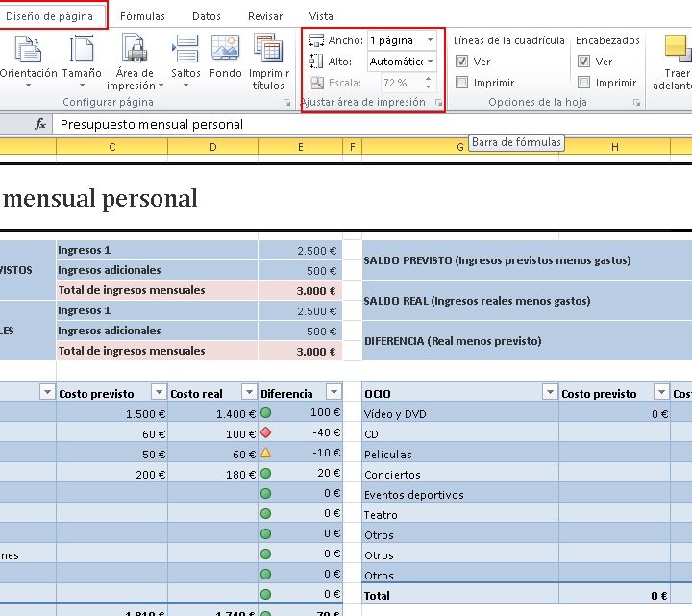Open Opciones de la hoja dialog launcher
The height and width of the screenshot is (616, 692).
click(636, 102)
